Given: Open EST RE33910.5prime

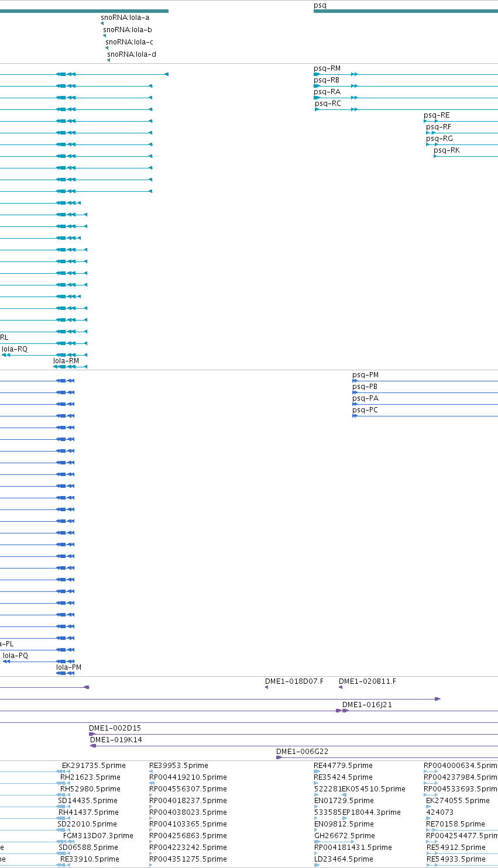Looking at the screenshot, I should [x=90, y=859].
